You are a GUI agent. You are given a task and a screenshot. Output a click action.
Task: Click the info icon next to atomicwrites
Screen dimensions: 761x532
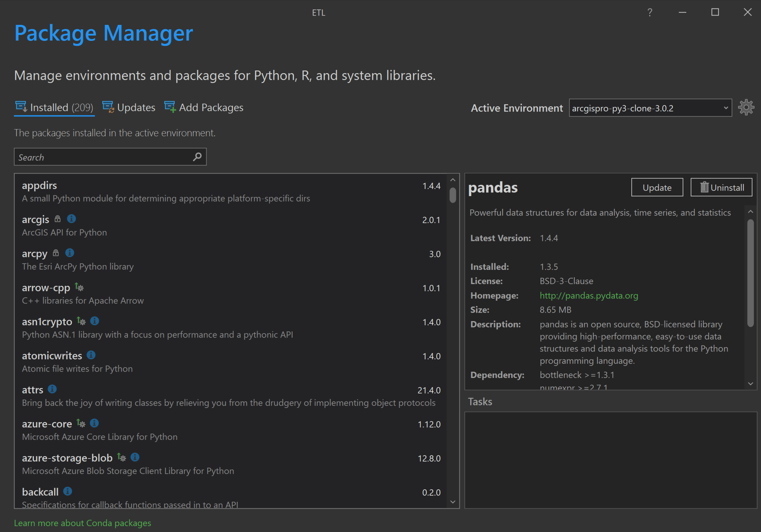click(91, 355)
